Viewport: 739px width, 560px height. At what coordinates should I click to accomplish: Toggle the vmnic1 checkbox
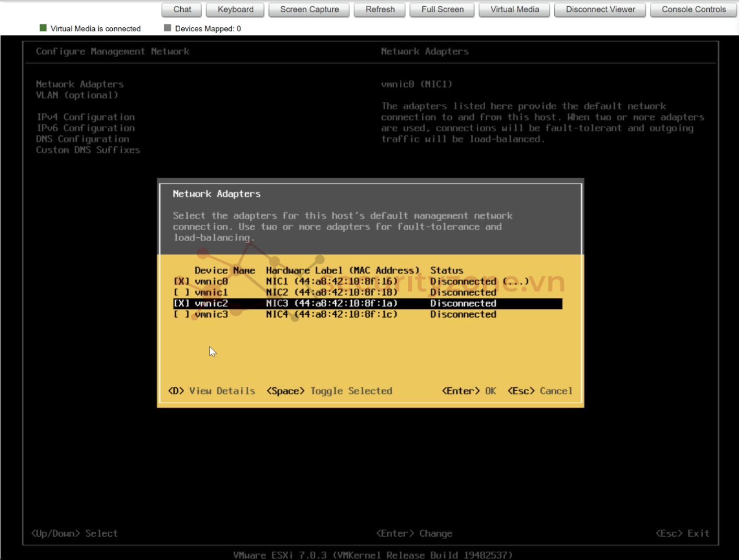181,292
